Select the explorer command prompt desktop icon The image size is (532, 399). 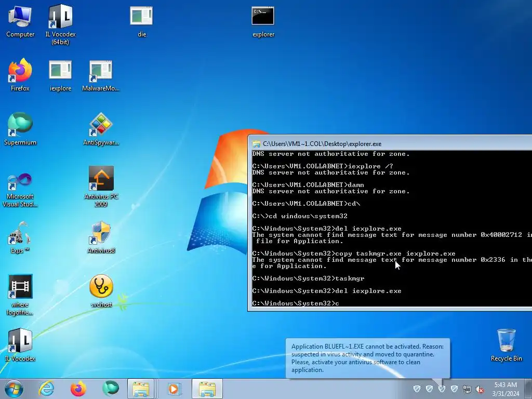pos(263,21)
